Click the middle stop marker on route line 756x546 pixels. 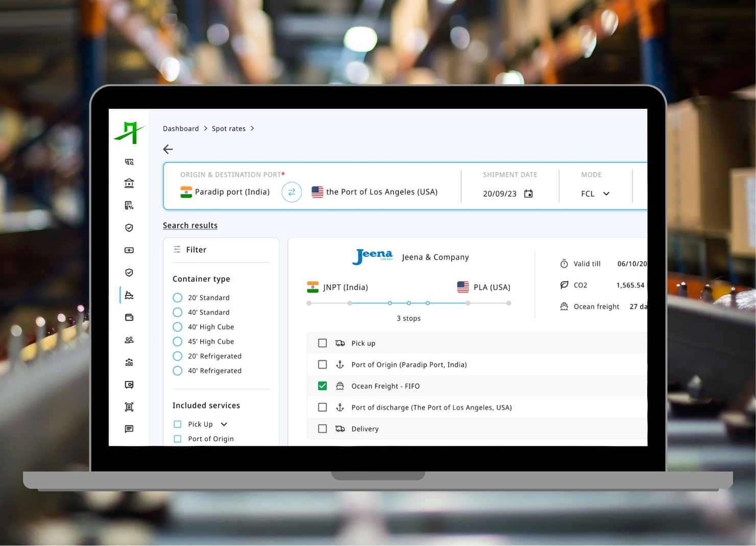coord(409,303)
